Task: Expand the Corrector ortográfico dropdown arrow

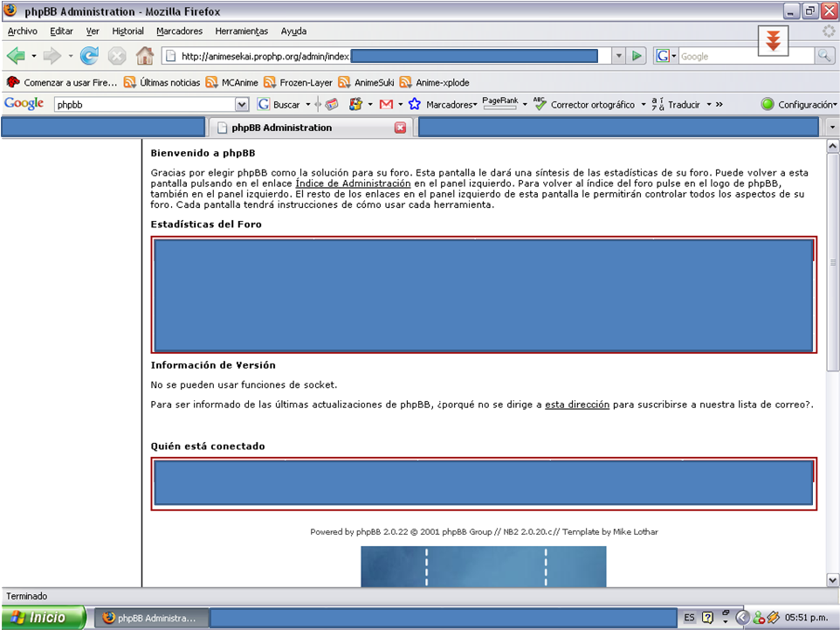Action: click(644, 105)
